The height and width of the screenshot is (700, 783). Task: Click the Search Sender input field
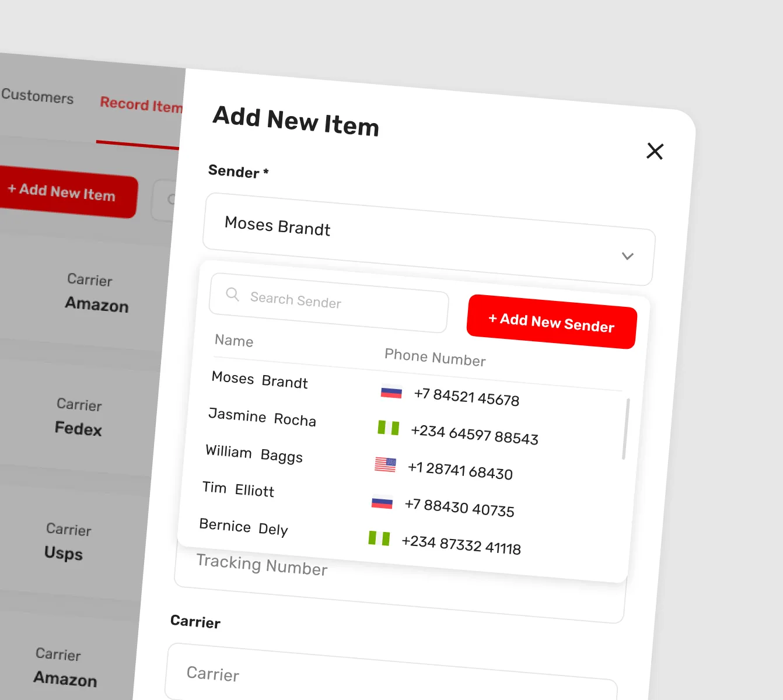pos(328,303)
